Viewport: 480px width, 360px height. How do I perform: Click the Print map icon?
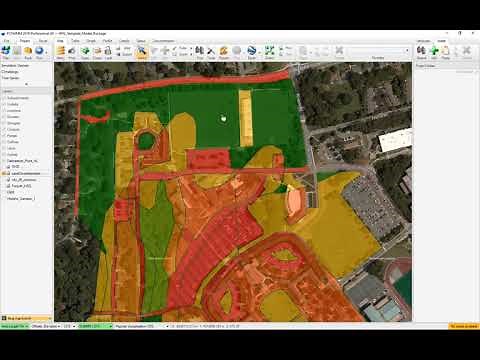pos(72,51)
